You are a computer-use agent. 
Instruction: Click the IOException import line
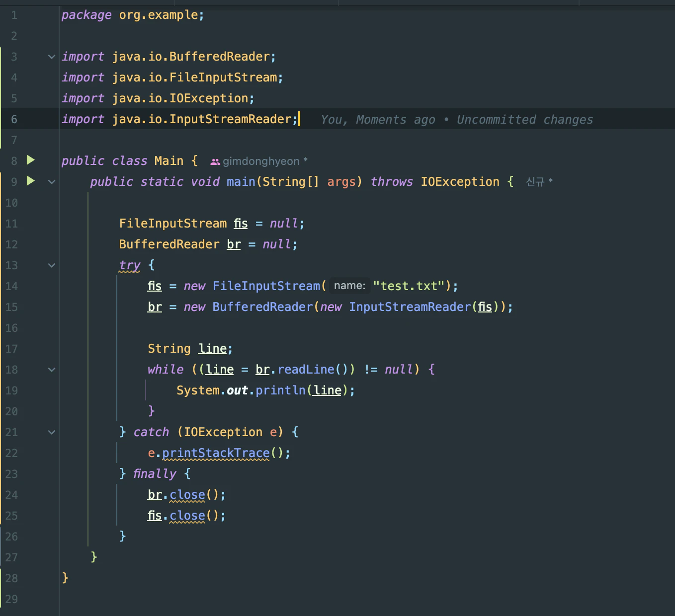tap(158, 98)
